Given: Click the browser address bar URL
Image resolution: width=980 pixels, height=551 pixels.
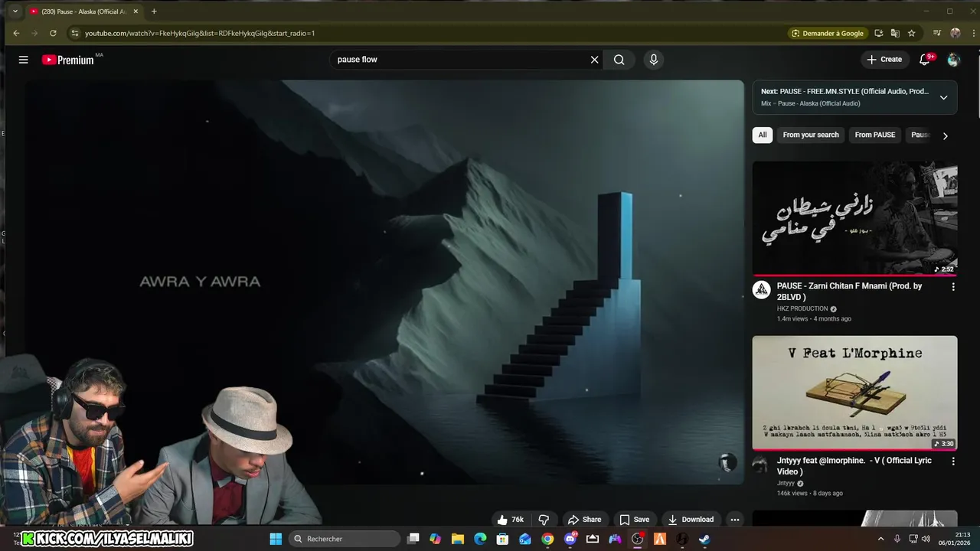Looking at the screenshot, I should coord(200,33).
